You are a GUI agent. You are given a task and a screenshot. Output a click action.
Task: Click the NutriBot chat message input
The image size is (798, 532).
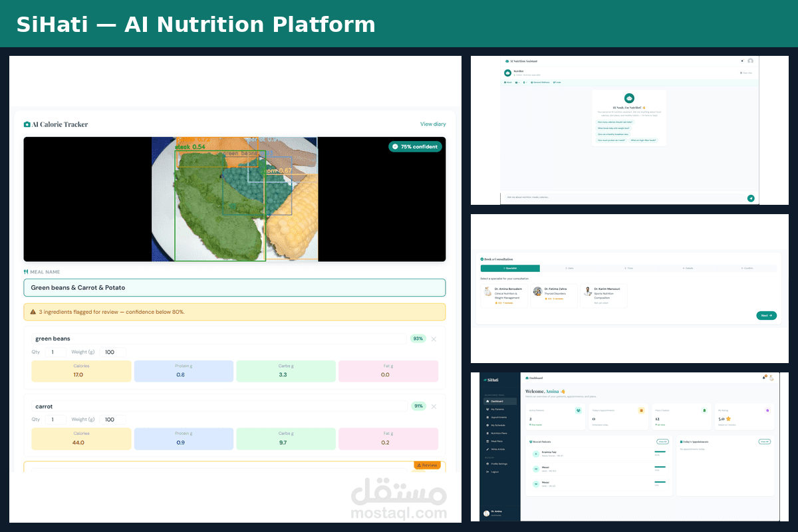tap(624, 198)
